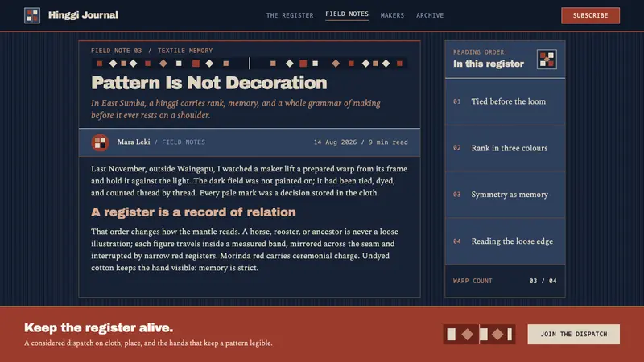Click the reading order pattern icon
The height and width of the screenshot is (362, 644).
pos(547,59)
